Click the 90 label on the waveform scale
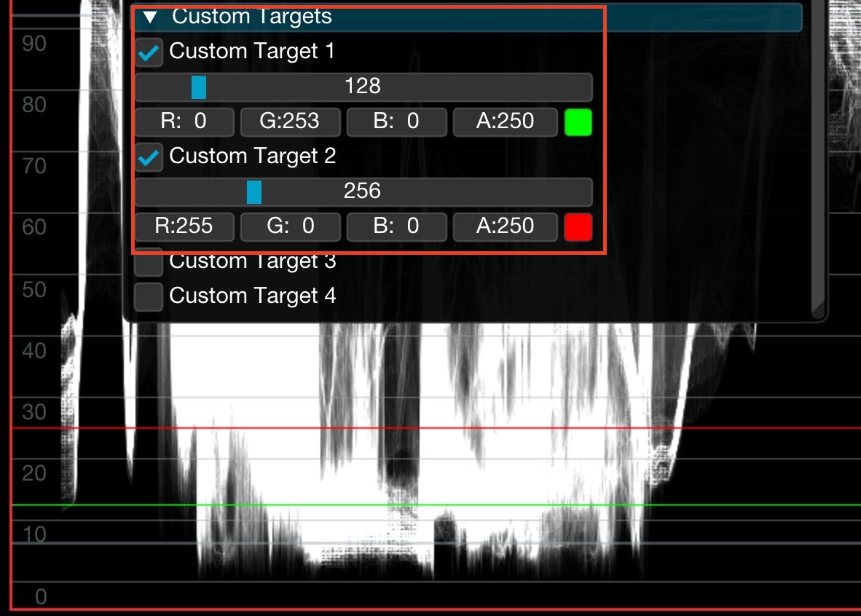Viewport: 861px width, 616px height. tap(34, 44)
